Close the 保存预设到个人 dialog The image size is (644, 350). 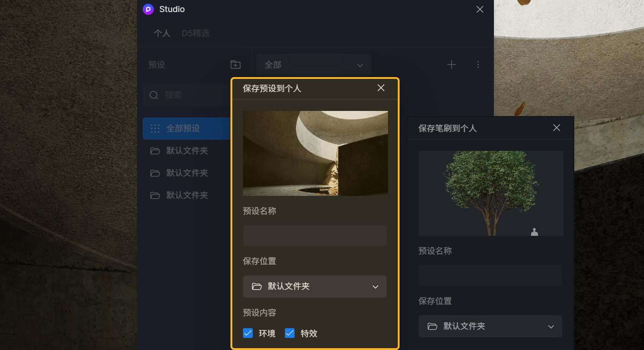381,88
